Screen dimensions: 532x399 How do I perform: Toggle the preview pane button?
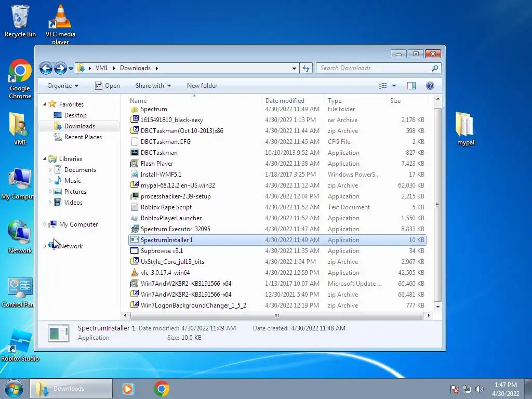point(411,86)
